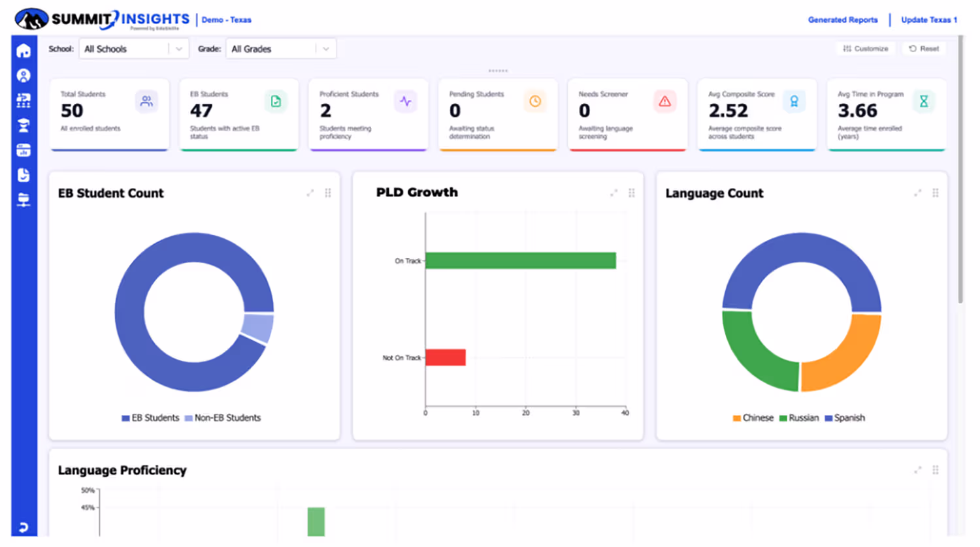Screen dimensions: 980x547
Task: Click the Pending Students clock icon
Action: 535,101
